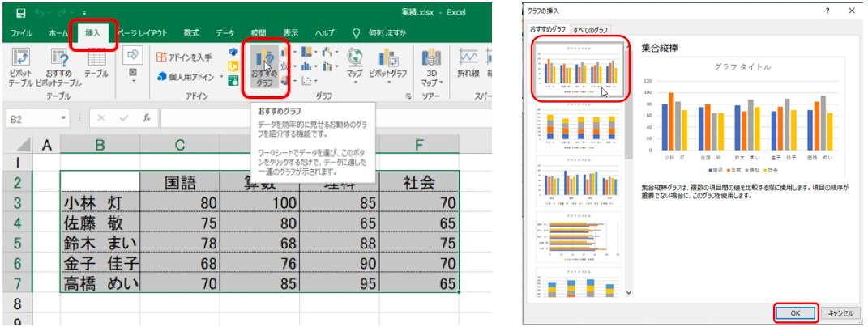Open the Name Box dropdown showing B2
The height and width of the screenshot is (327, 868).
(64, 119)
